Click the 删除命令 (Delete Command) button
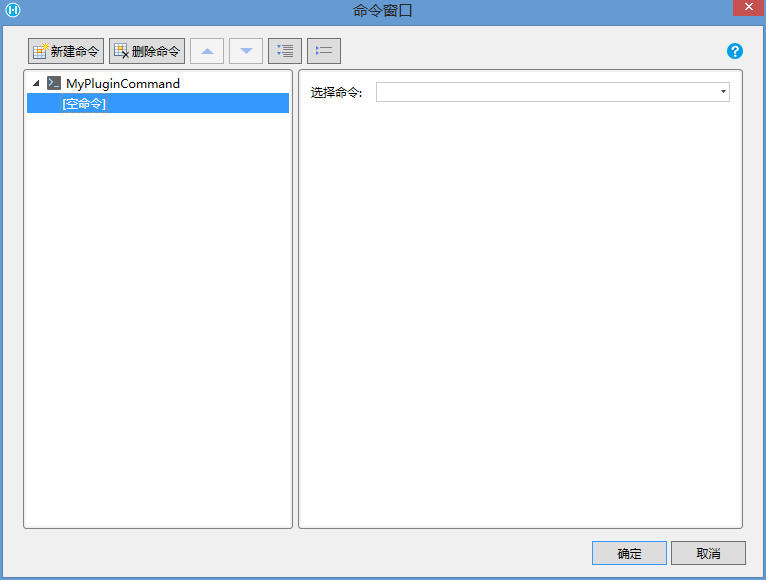 point(147,51)
